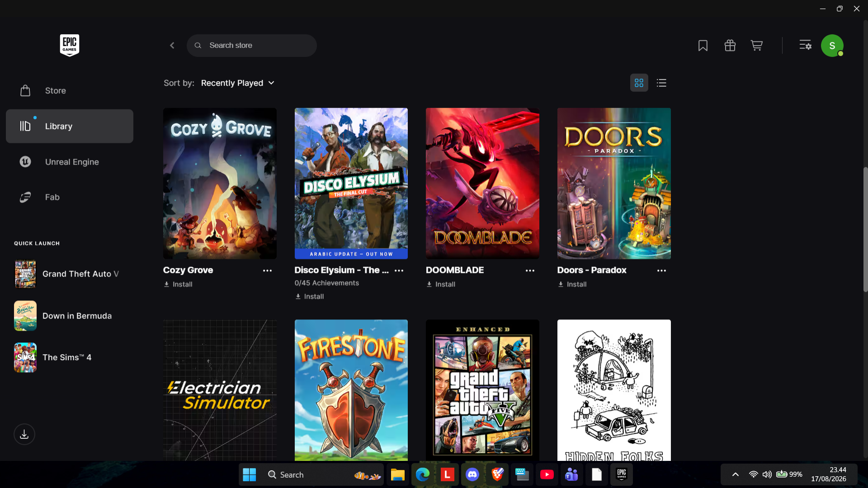Quick launch The Sims 4
The image size is (868, 488).
coord(70,357)
